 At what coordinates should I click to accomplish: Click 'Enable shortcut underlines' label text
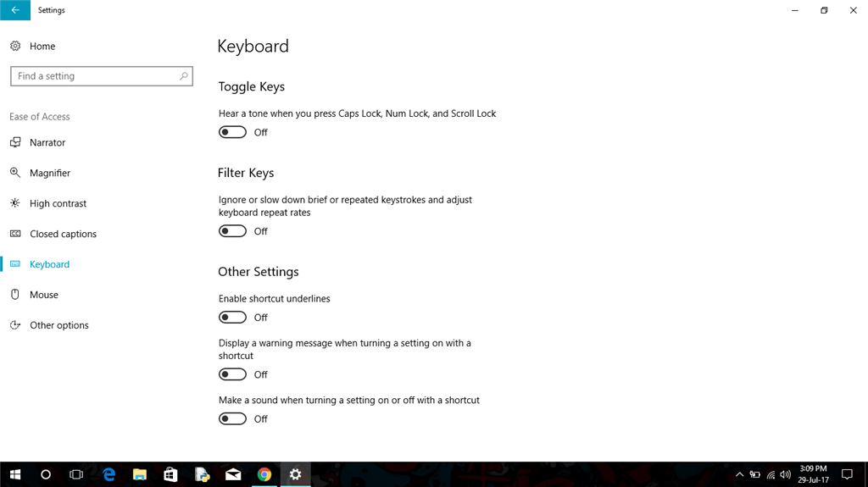click(274, 299)
